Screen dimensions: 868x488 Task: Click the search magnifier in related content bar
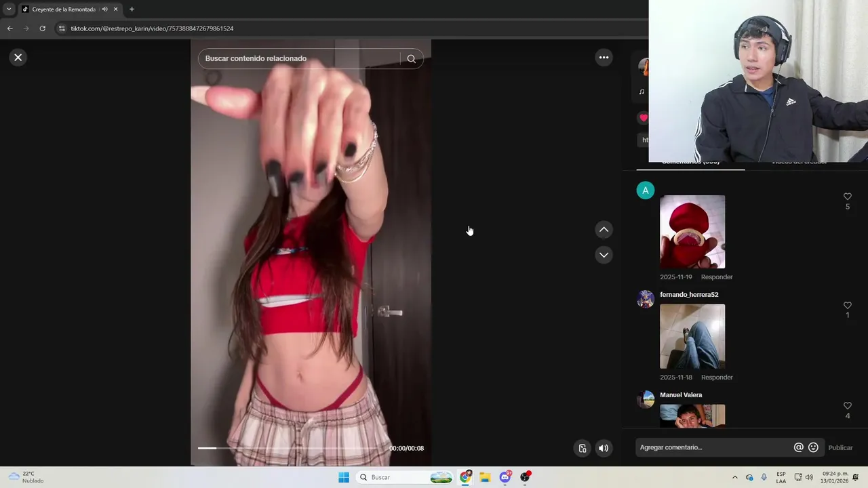point(411,58)
